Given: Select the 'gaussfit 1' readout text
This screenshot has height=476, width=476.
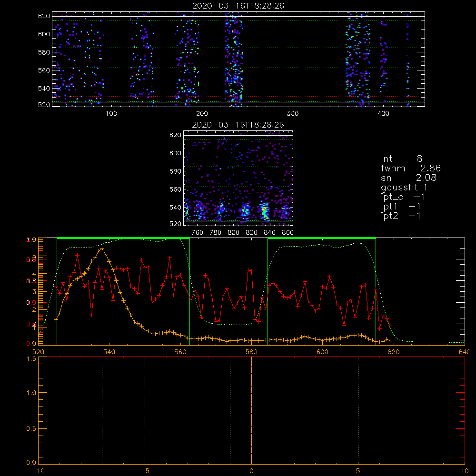Looking at the screenshot, I should 404,187.
